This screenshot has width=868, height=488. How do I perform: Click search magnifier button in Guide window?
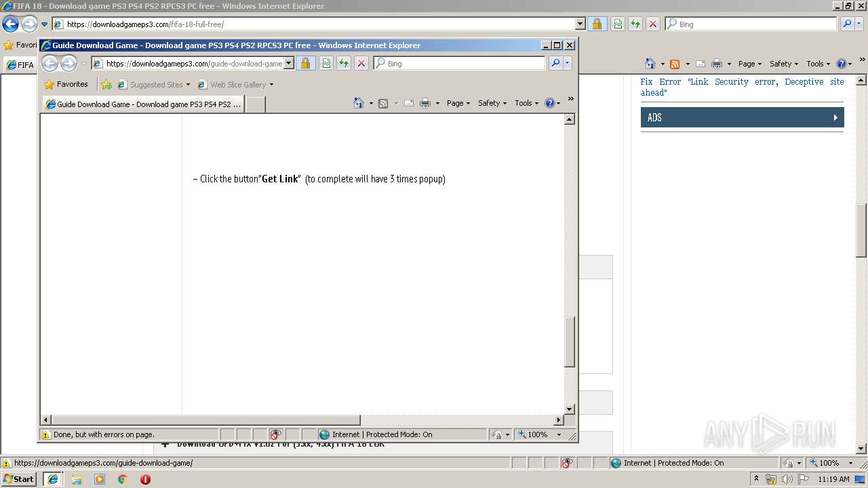point(555,63)
